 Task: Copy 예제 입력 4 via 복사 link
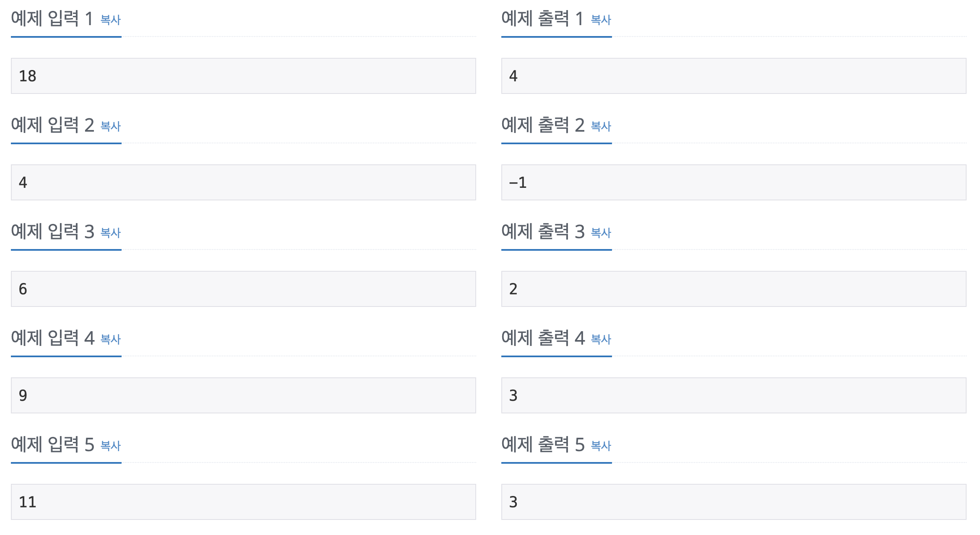(111, 339)
